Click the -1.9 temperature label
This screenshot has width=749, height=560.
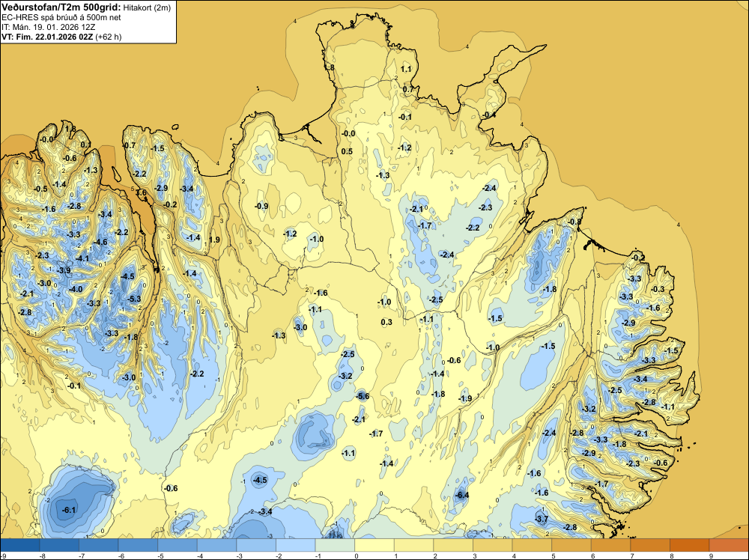[465, 398]
